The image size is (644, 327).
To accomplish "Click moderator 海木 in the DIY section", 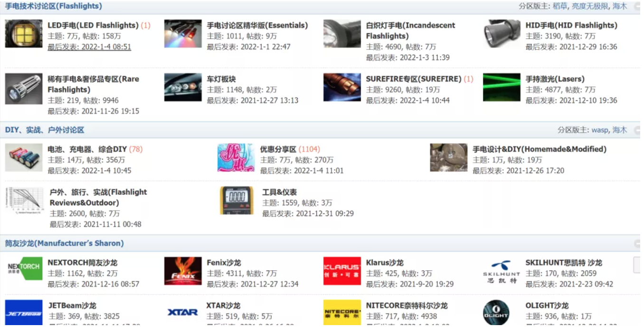I will pos(620,130).
